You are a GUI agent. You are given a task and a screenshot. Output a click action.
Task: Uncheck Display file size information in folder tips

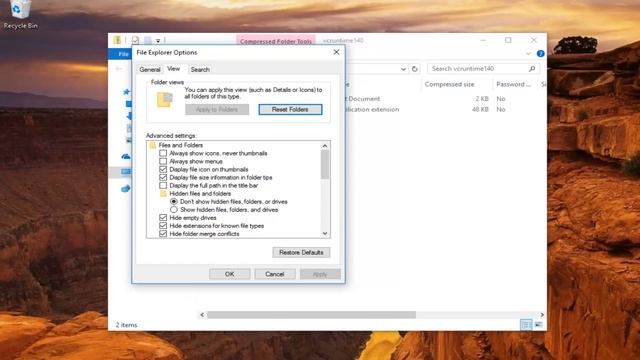[x=163, y=178]
